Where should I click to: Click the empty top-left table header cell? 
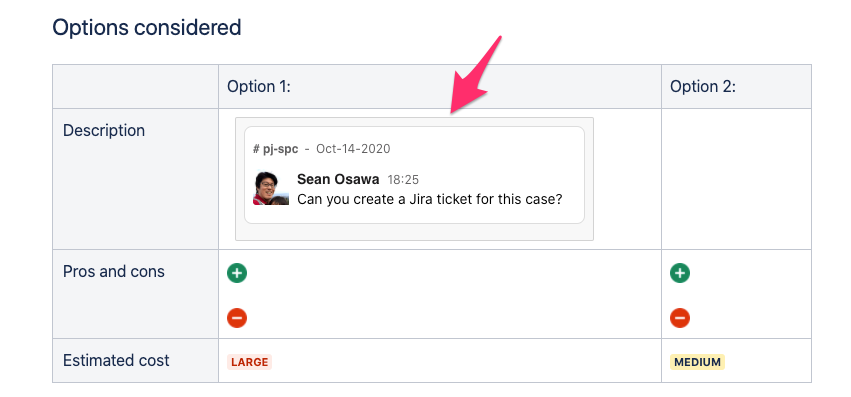pos(136,86)
